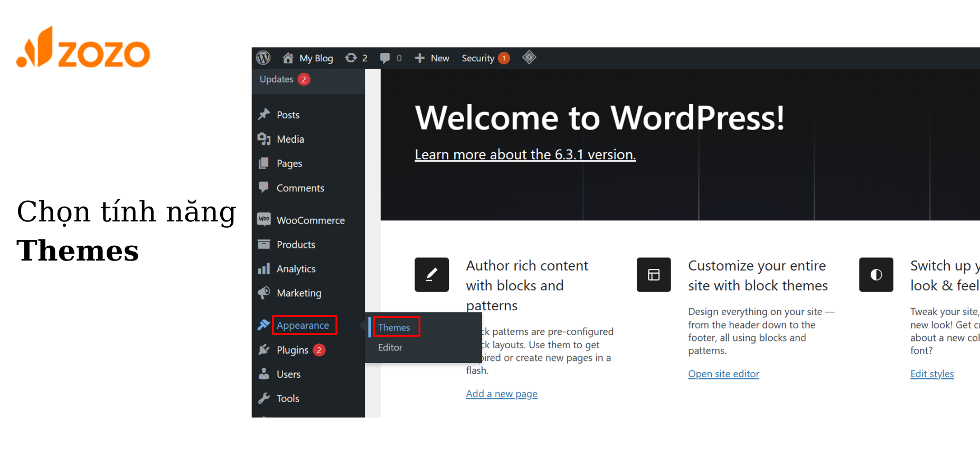Choose Editor from the Appearance submenu
The image size is (980, 464).
coord(390,348)
